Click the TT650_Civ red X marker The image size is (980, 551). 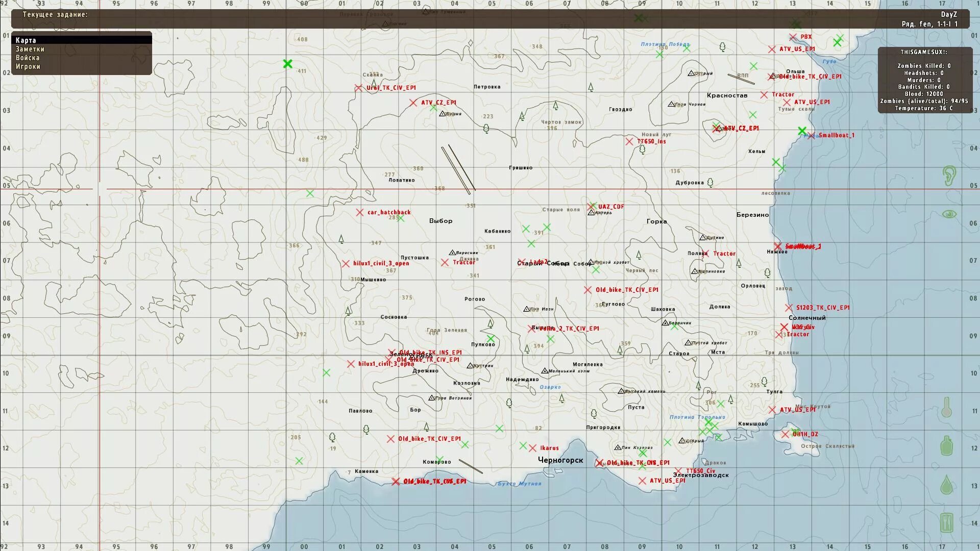click(x=678, y=471)
